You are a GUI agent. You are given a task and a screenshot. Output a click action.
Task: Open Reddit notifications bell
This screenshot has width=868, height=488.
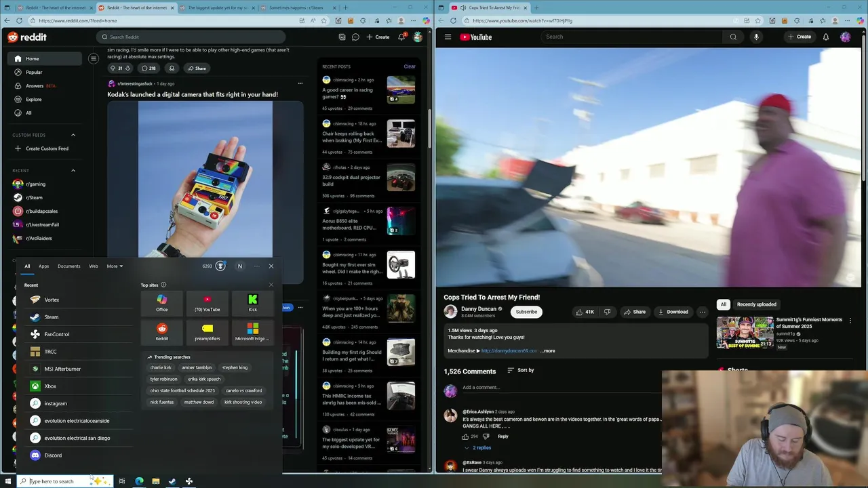click(401, 37)
